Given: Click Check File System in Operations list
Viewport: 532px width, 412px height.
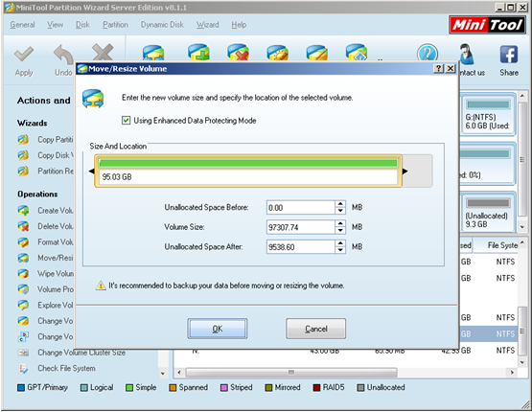Looking at the screenshot, I should [x=66, y=368].
